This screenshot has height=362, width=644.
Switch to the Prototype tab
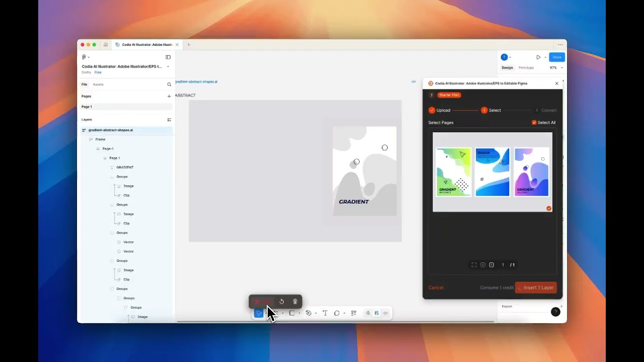tap(526, 67)
